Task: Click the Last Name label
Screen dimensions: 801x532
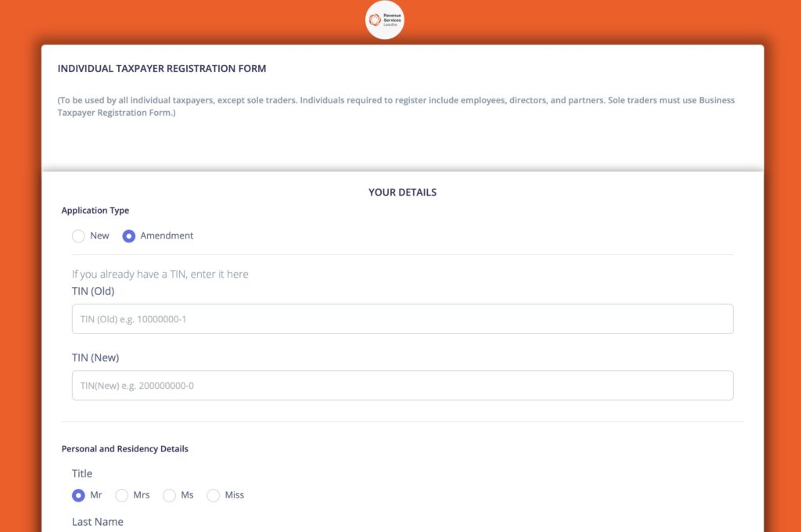Action: (x=98, y=522)
